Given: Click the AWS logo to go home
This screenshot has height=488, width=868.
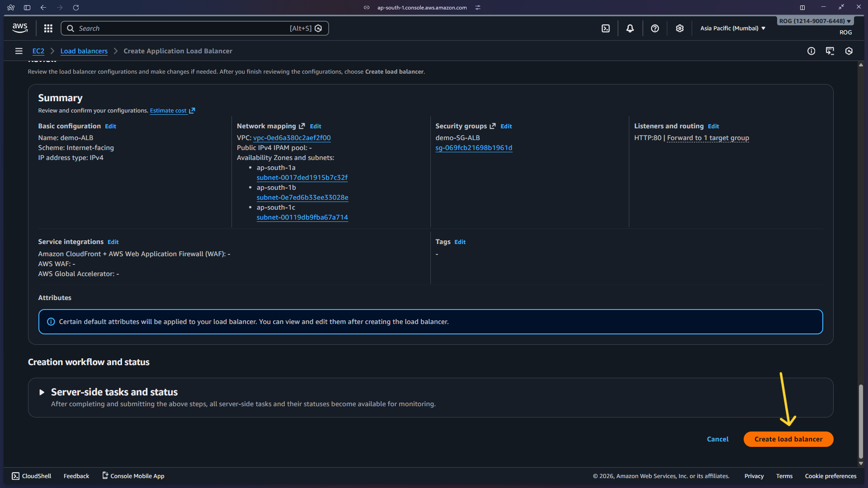Looking at the screenshot, I should [19, 28].
